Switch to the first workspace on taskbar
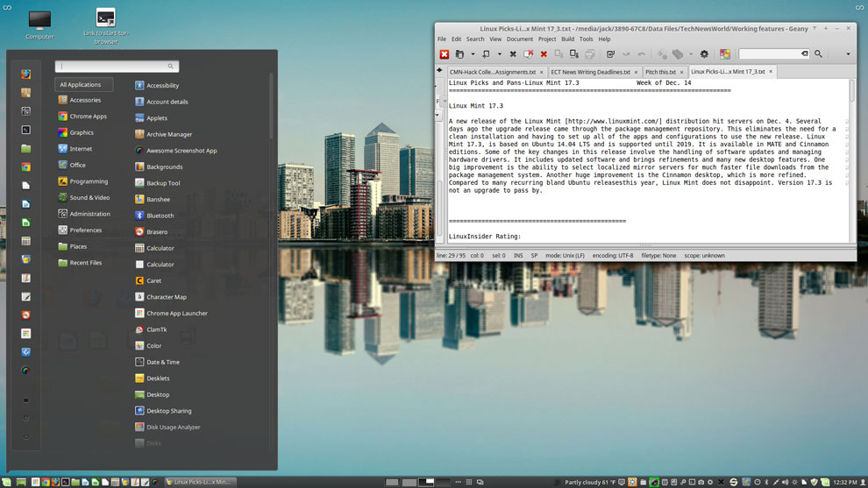868x488 pixels. [392, 482]
